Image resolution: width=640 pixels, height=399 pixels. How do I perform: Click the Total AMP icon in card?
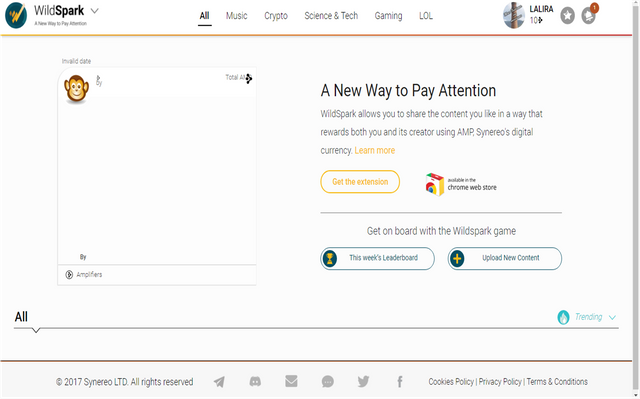pos(249,78)
